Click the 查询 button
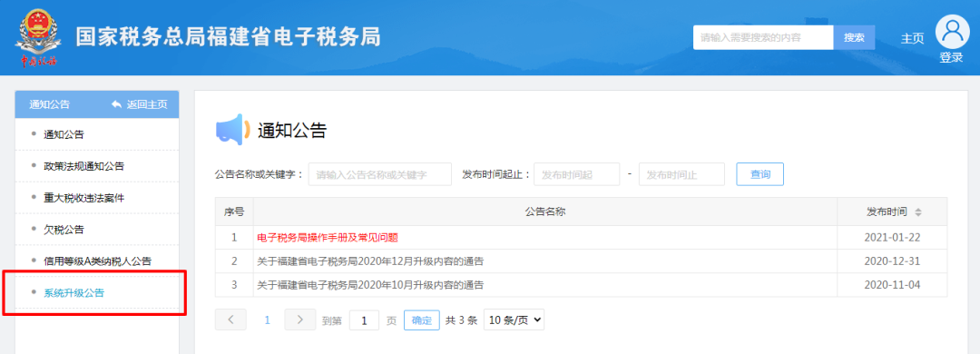This screenshot has width=980, height=354. pyautogui.click(x=760, y=174)
